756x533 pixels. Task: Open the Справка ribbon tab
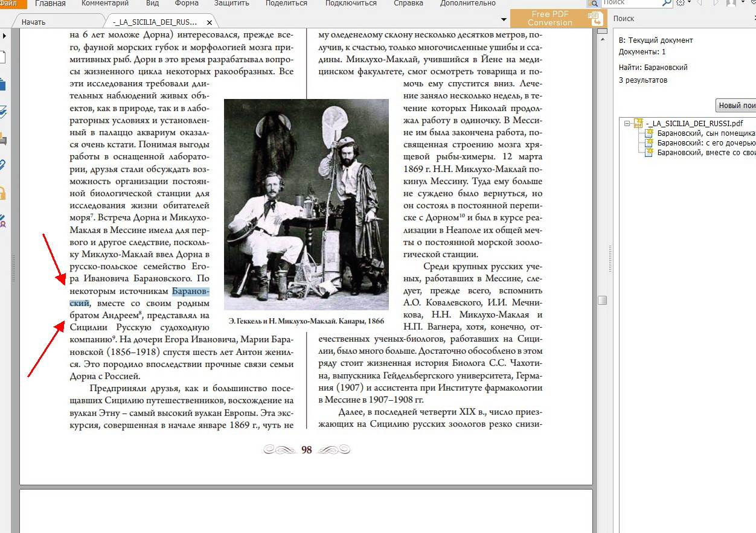[408, 3]
